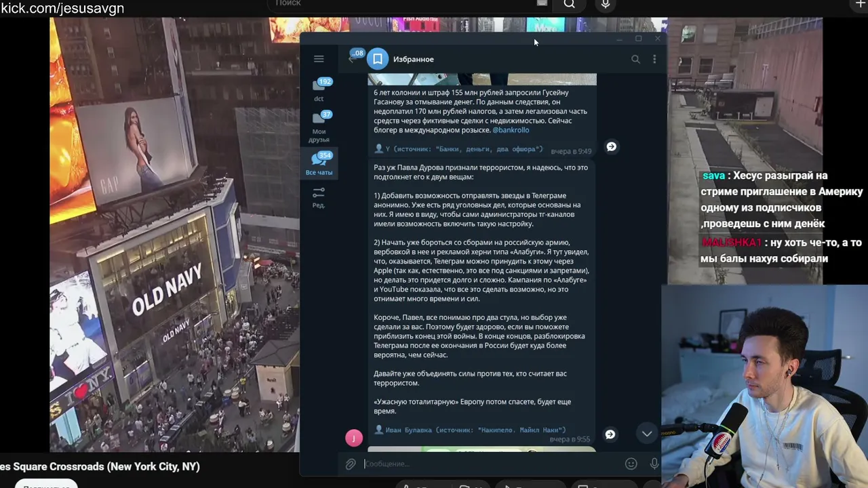
Task: Click the "6 лет колонии" message text
Action: tap(480, 111)
